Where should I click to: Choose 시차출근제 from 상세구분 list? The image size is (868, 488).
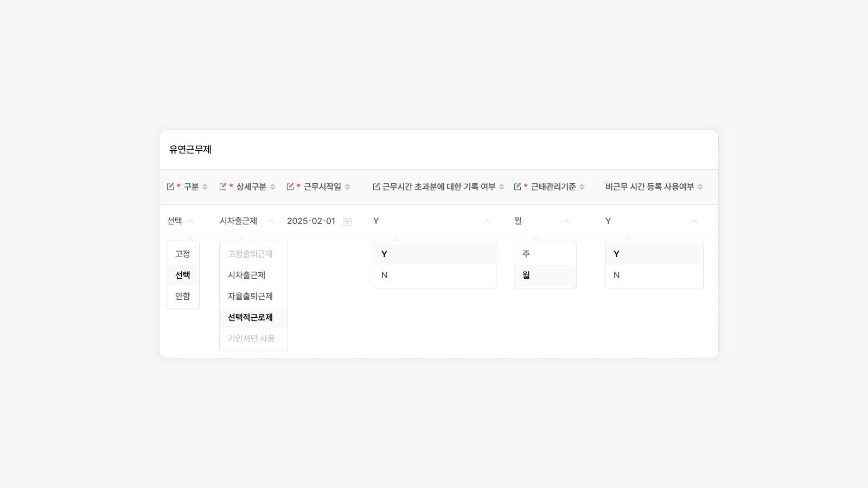click(253, 275)
